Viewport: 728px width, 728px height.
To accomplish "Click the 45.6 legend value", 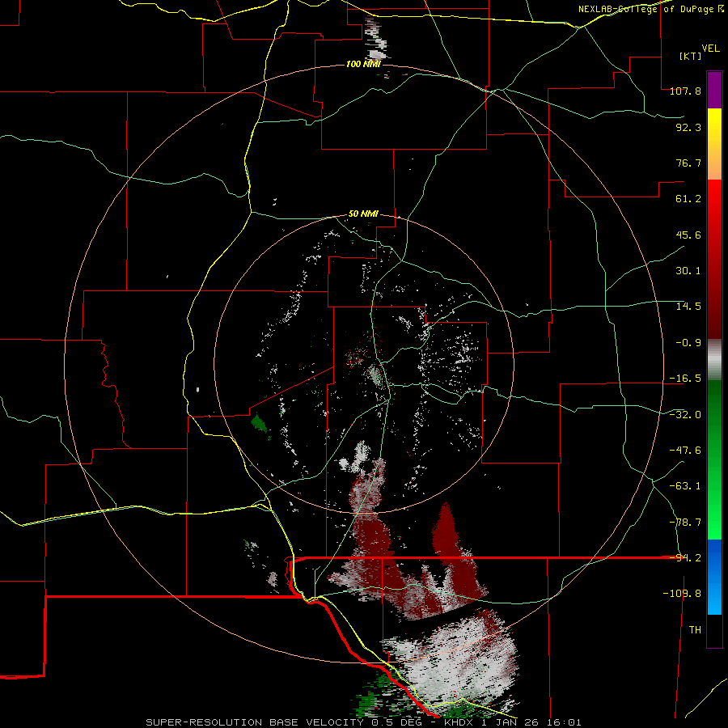I will point(688,235).
